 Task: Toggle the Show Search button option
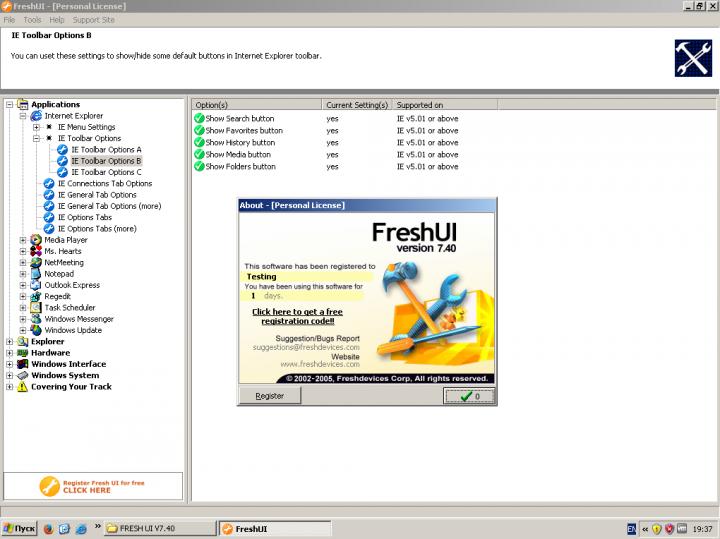tap(199, 119)
